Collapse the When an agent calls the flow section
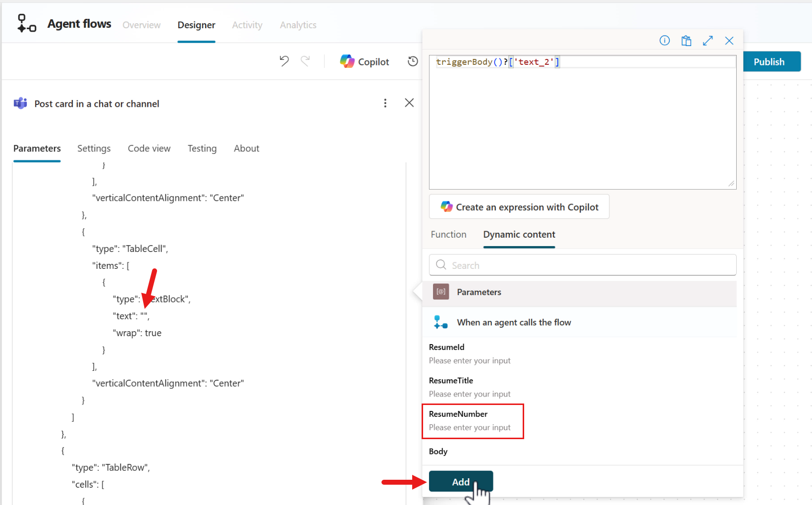The width and height of the screenshot is (812, 505). [x=514, y=322]
